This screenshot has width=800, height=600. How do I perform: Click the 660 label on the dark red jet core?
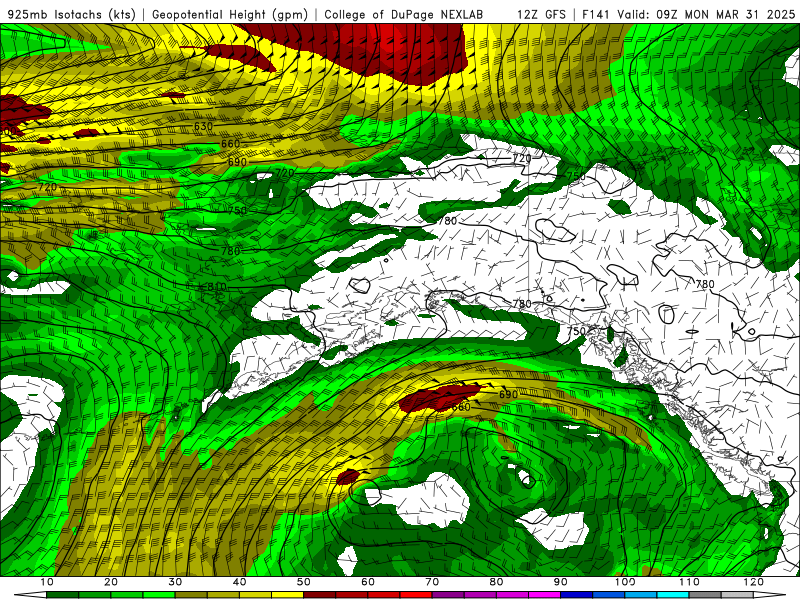point(461,407)
